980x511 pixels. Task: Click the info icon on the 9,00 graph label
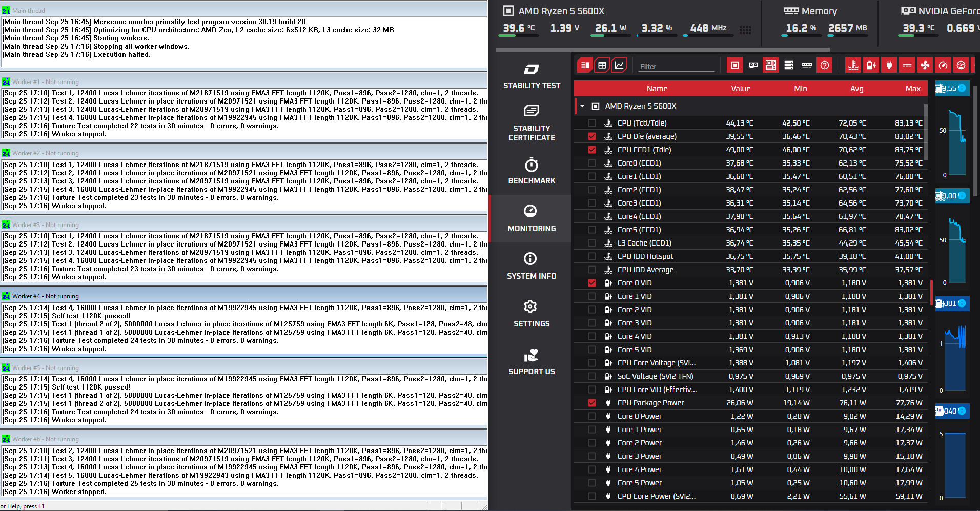(962, 196)
